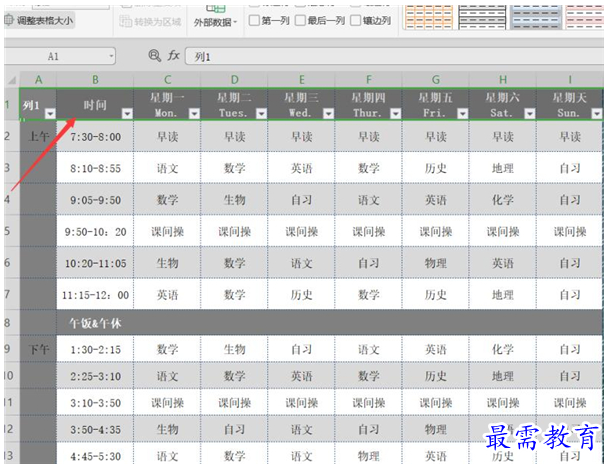Viewport: 607px width, 469px height.
Task: Expand the 星期一 Mon. filter dropdown
Action: (194, 114)
